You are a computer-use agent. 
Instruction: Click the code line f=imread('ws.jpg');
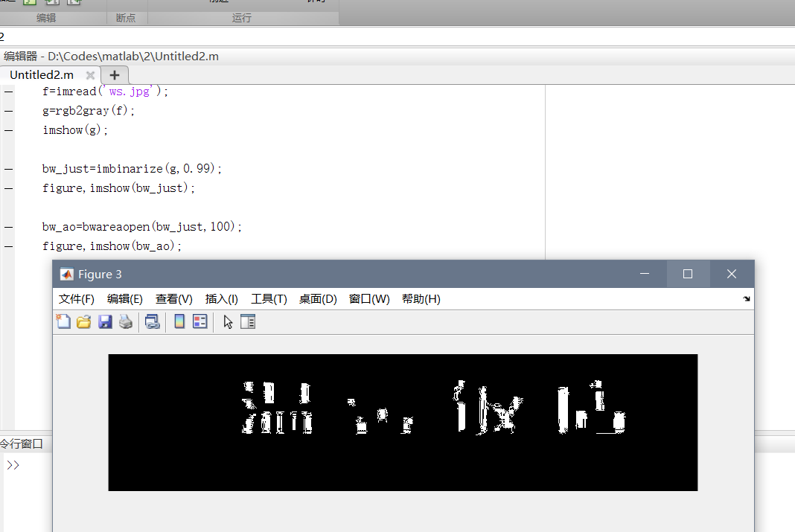click(105, 92)
